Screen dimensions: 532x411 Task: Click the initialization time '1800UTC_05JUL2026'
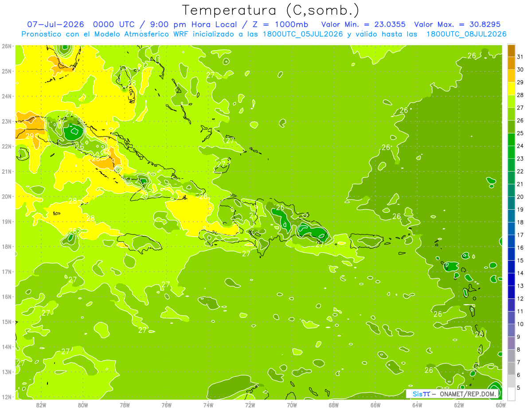tap(303, 34)
